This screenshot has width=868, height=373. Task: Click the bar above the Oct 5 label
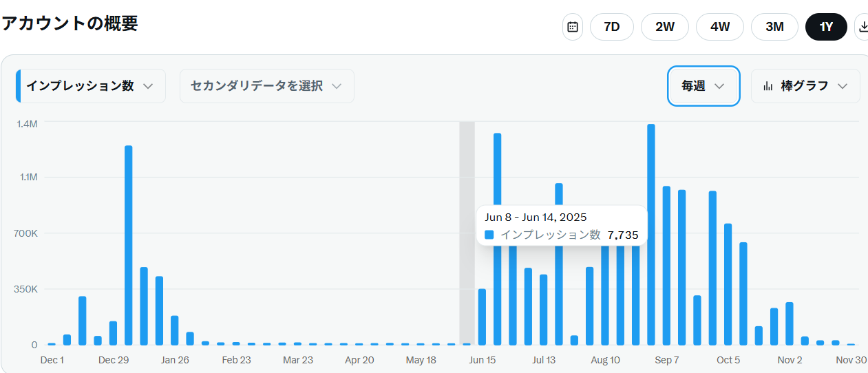[x=728, y=284]
